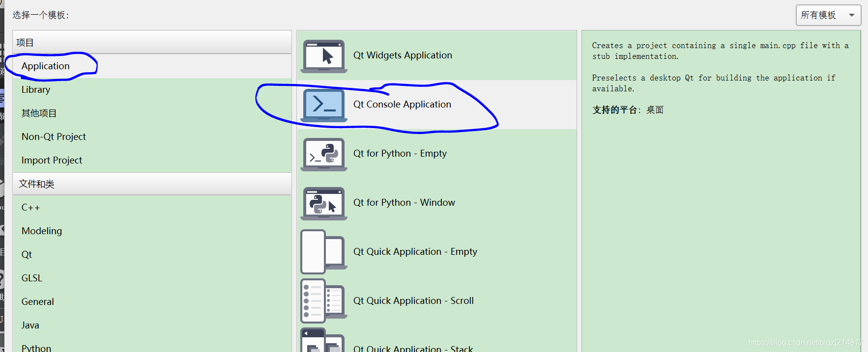
Task: Click the 'Creates a project containing' description text
Action: [x=720, y=51]
